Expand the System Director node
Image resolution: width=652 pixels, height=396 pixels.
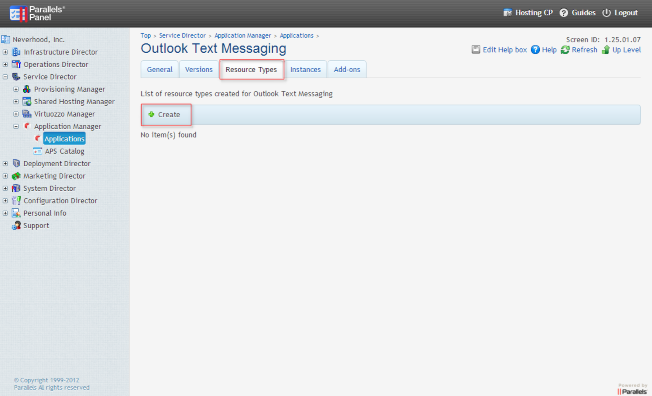point(5,188)
